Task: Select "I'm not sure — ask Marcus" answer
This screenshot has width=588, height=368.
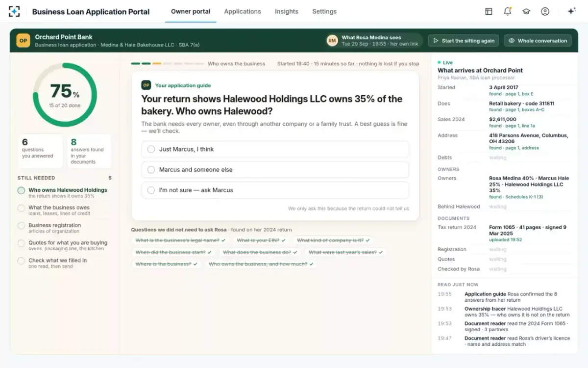Action: pos(275,190)
